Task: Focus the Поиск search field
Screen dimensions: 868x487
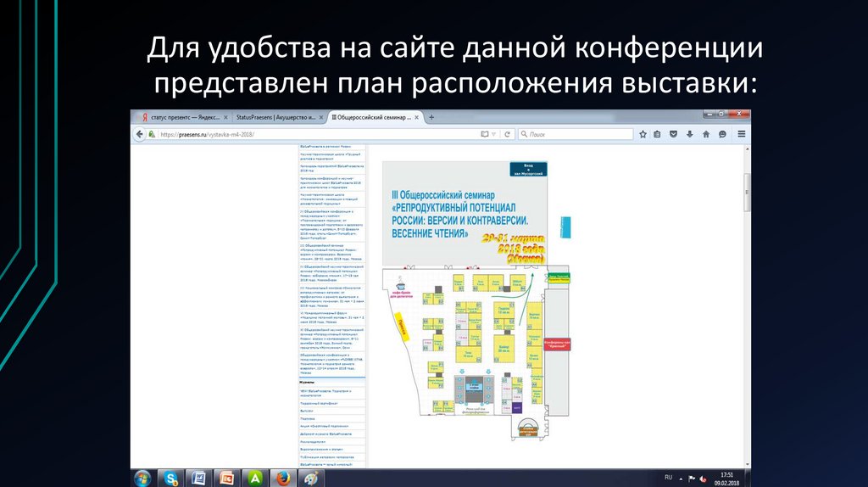Action: (x=576, y=134)
